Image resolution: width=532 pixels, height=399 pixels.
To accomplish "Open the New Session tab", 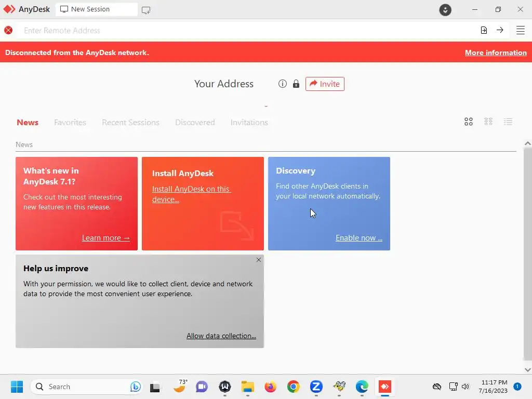I will [x=96, y=9].
